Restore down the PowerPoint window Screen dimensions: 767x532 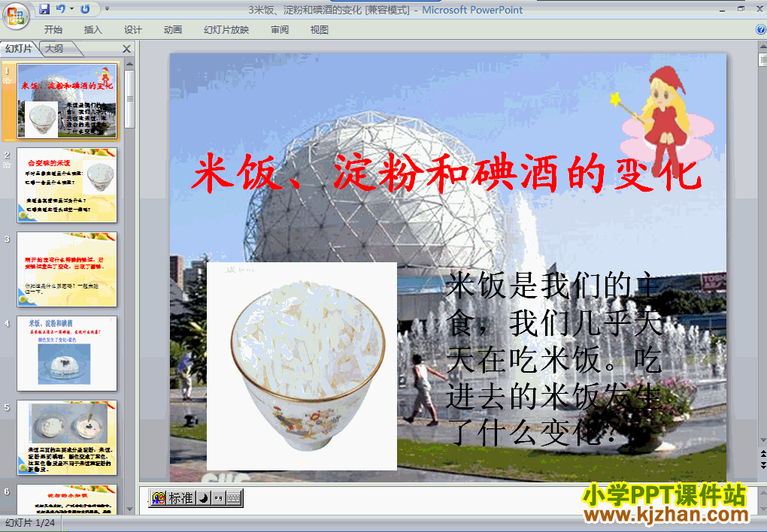(x=741, y=8)
